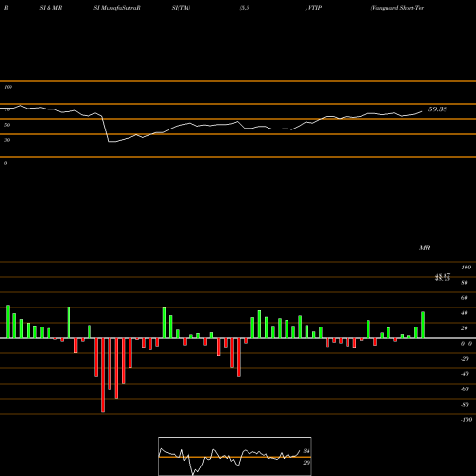Click the MR axis label -60

[x=465, y=389]
